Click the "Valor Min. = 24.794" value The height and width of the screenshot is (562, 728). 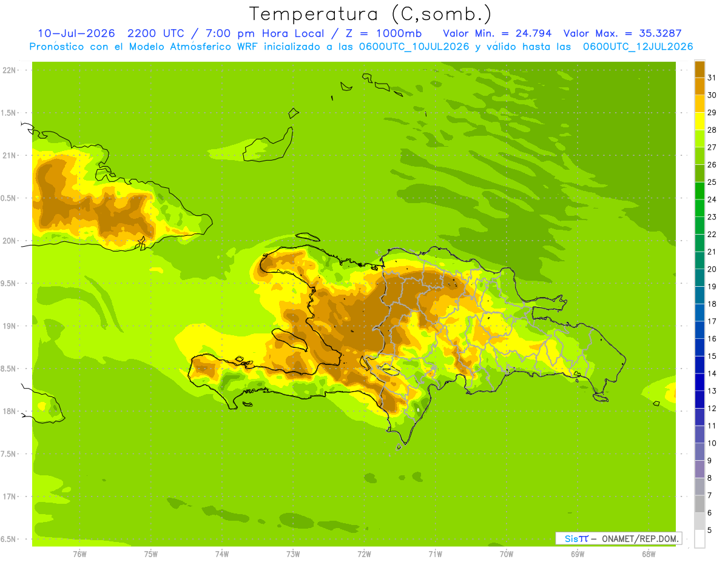click(x=497, y=33)
